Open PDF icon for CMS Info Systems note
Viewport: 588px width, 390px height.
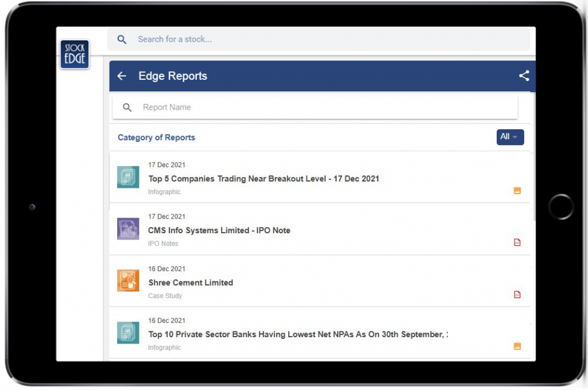click(x=517, y=242)
